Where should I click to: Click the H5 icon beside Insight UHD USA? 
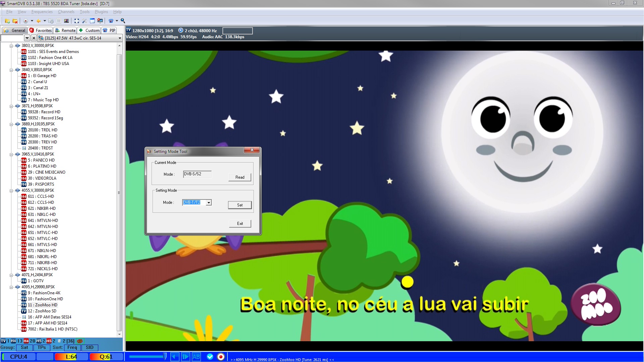click(24, 64)
